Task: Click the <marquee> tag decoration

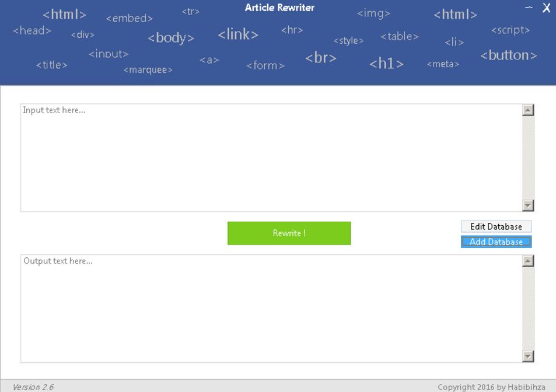Action: tap(147, 69)
